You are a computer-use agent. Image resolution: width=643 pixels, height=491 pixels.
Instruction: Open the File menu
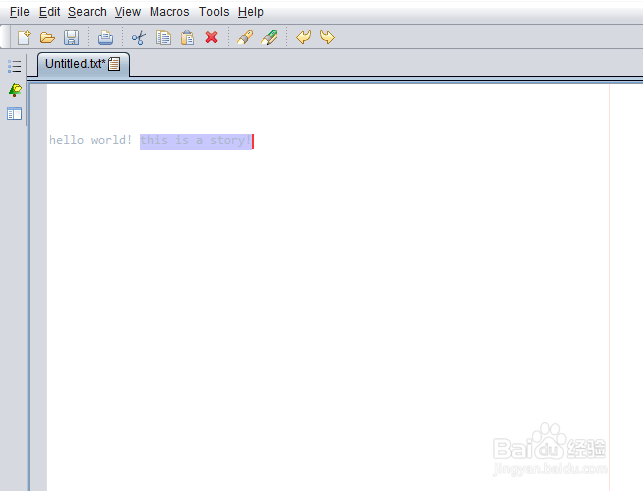point(20,12)
